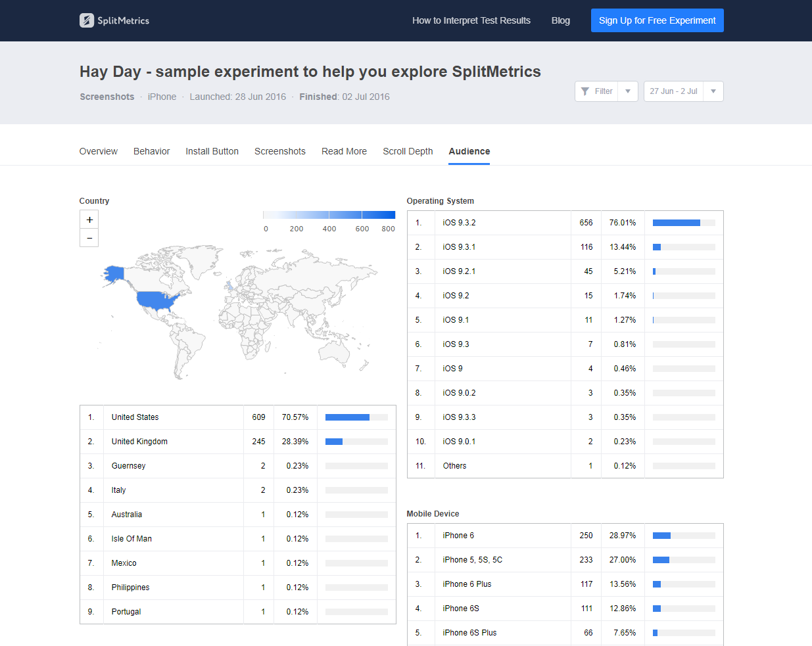Click the iOS 9.3.2 percentage bar

683,223
